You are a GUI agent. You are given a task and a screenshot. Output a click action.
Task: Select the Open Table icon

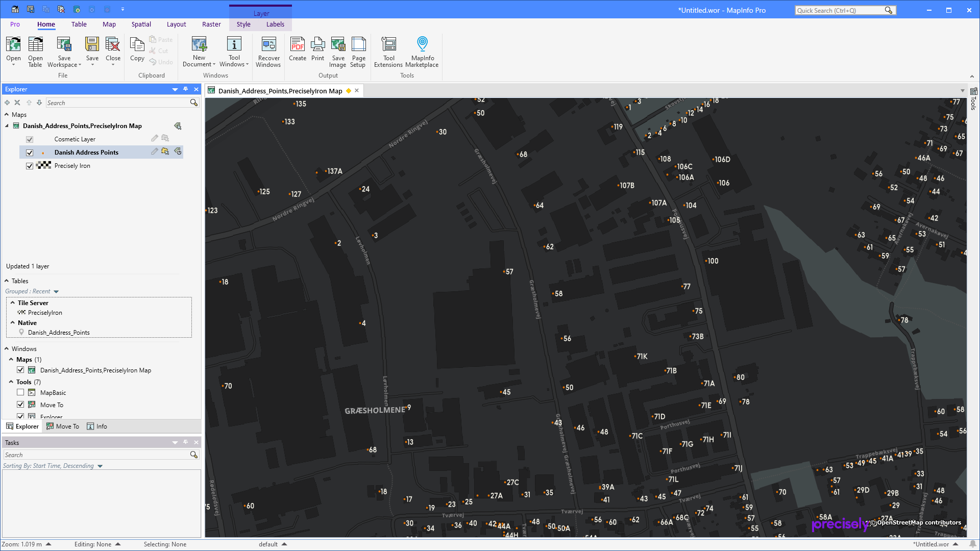click(x=35, y=51)
